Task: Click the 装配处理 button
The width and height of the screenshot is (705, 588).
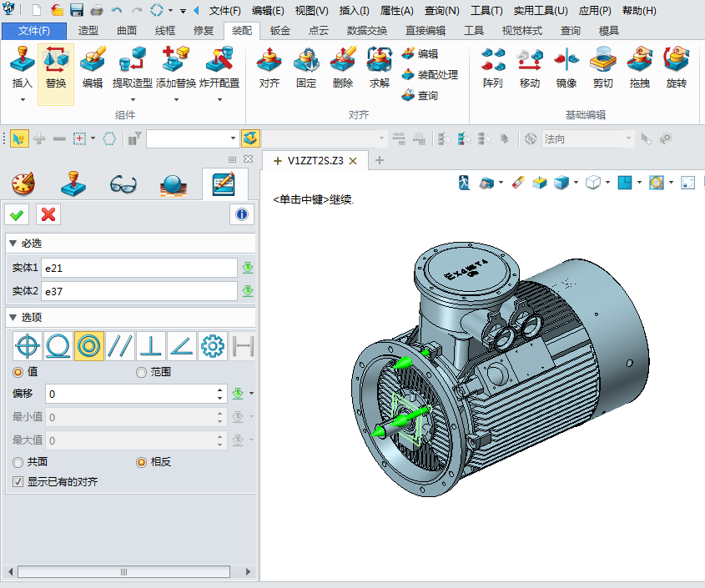Action: (x=430, y=75)
